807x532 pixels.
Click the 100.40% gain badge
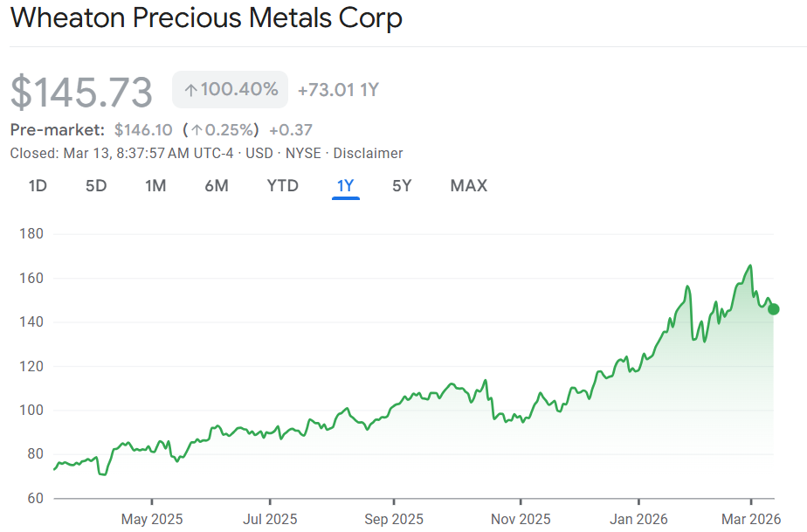(x=231, y=89)
